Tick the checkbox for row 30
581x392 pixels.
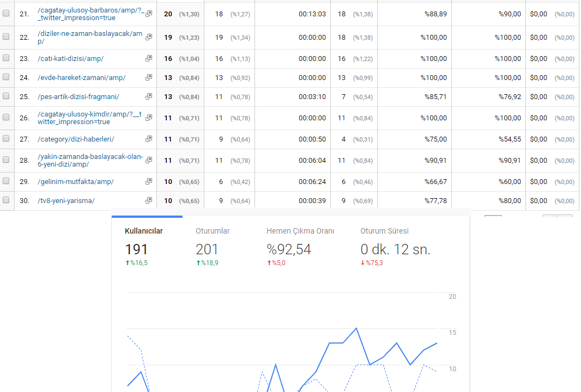[6, 200]
